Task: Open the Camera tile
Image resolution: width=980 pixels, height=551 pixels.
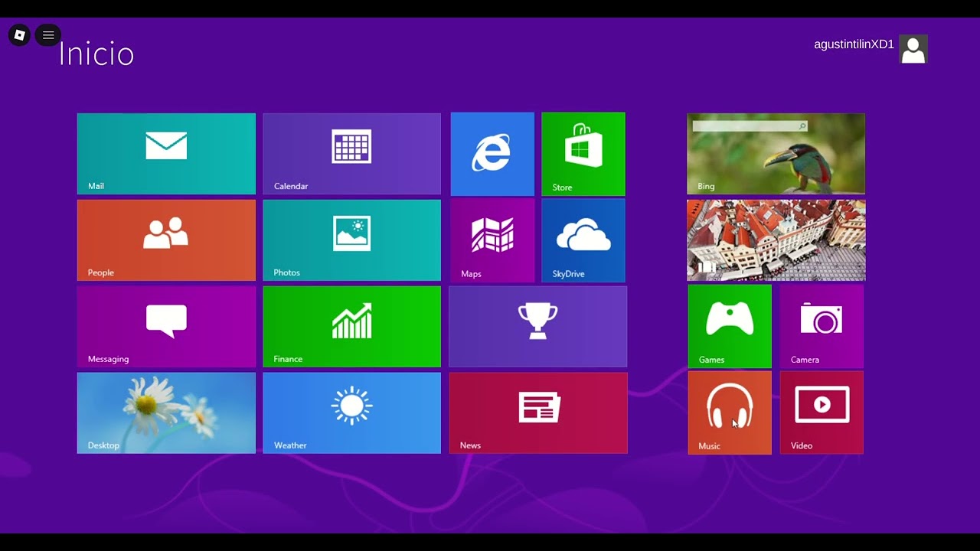Action: (822, 327)
